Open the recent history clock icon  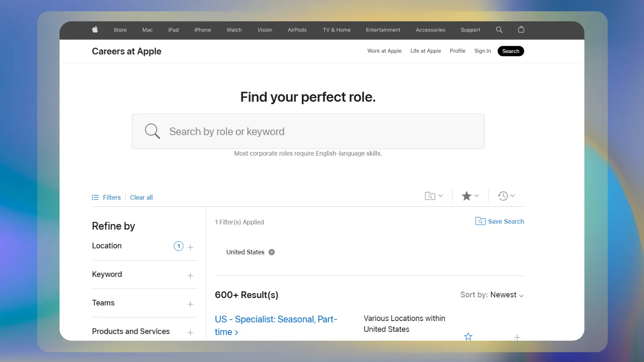click(503, 196)
